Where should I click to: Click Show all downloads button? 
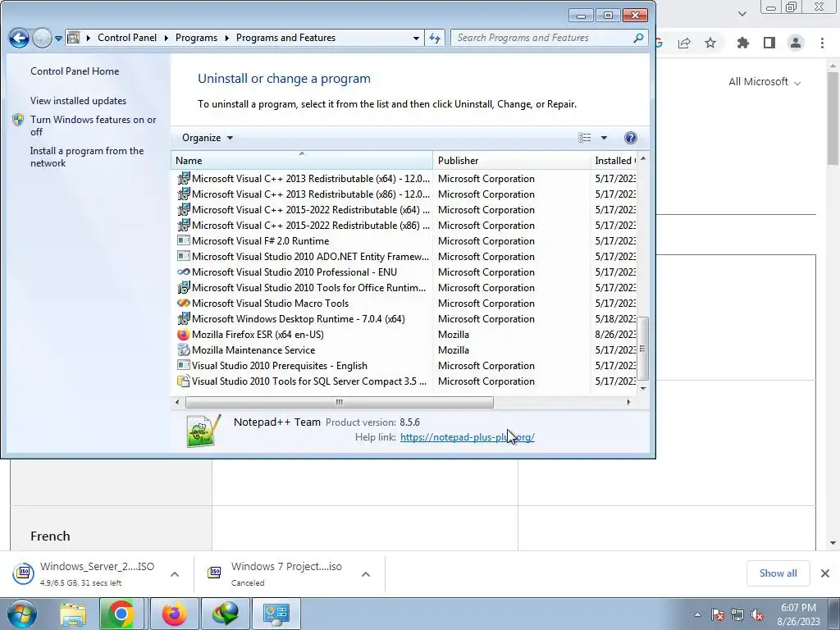[x=778, y=573]
